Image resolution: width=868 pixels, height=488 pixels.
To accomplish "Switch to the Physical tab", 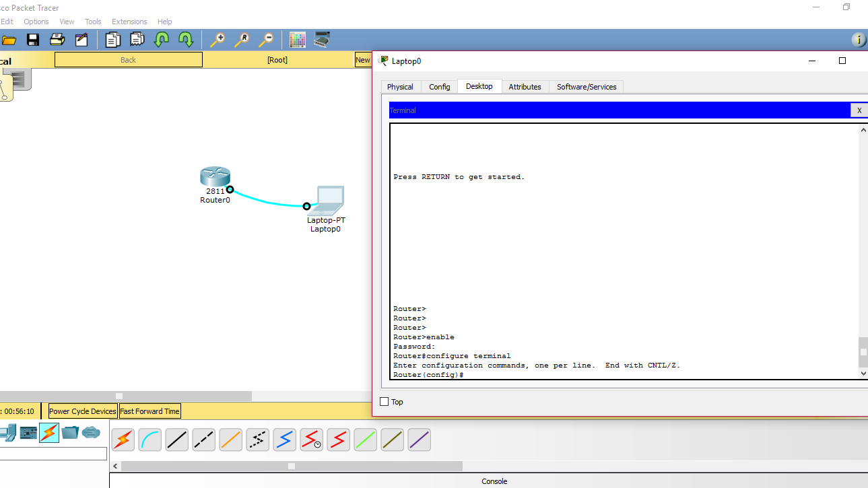I will point(400,87).
